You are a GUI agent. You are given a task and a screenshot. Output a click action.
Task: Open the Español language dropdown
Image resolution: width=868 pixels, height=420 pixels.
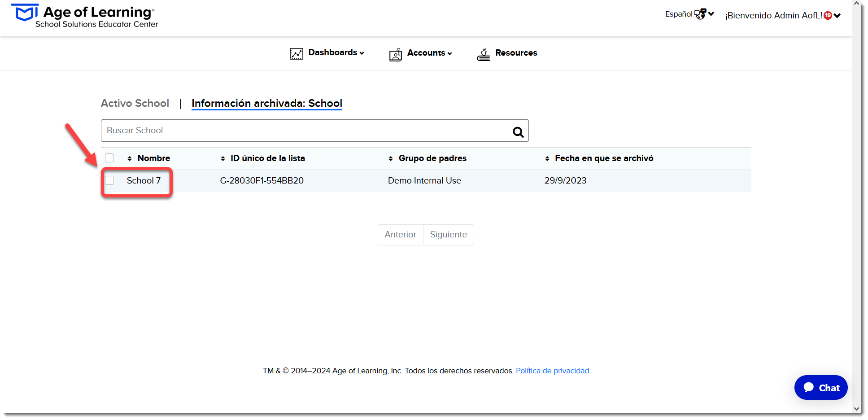[x=689, y=14]
